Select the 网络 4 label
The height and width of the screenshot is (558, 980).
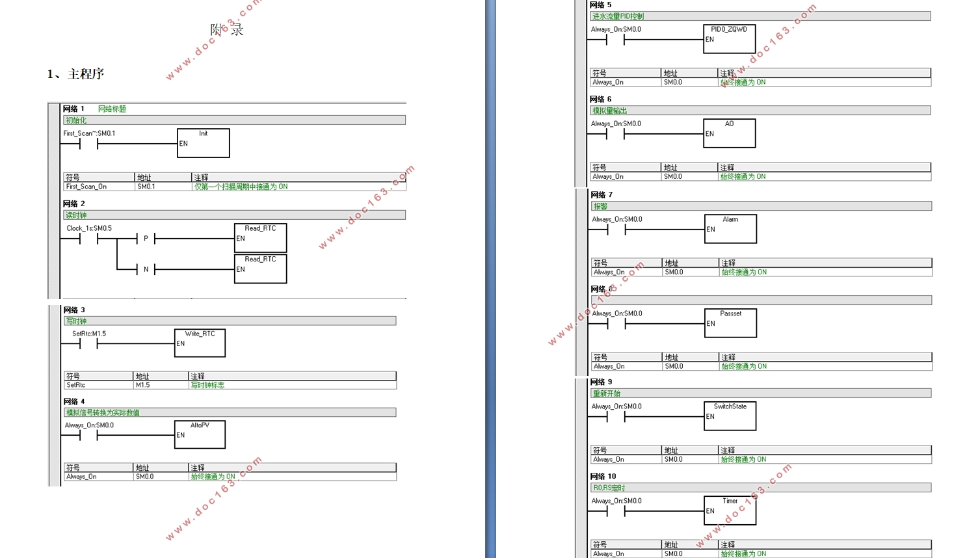point(74,401)
